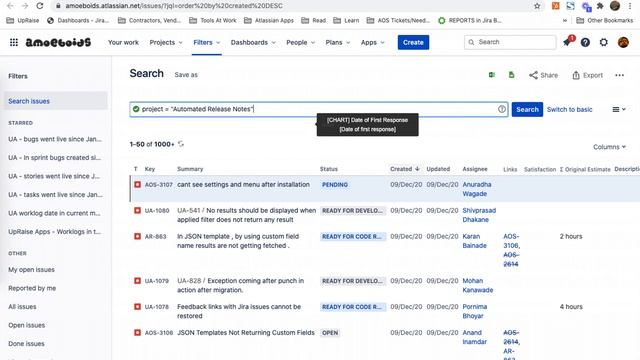640x360 pixels.
Task: Click bug type icon for UA-1080
Action: 138,211
